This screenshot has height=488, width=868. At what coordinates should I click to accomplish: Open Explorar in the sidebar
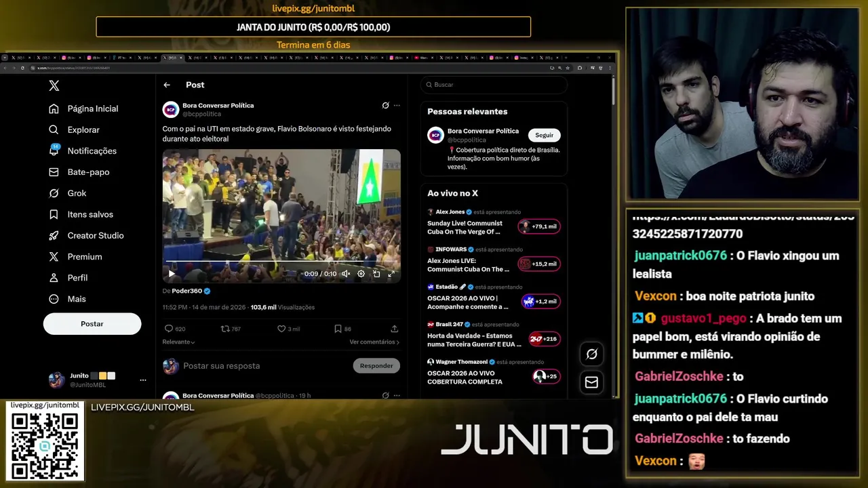coord(74,129)
